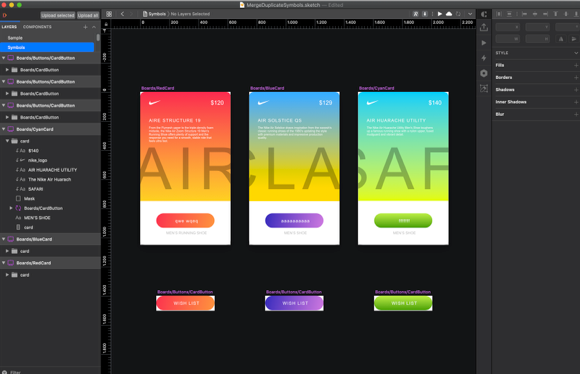Open the toolbar overflow dropdown chevron
The width and height of the screenshot is (580, 374).
470,14
